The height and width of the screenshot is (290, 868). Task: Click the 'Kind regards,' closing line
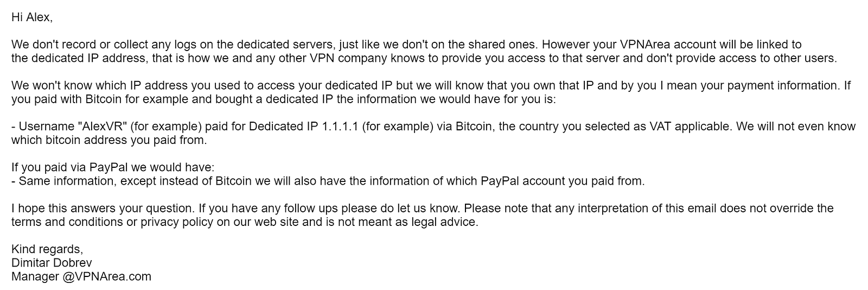(47, 249)
